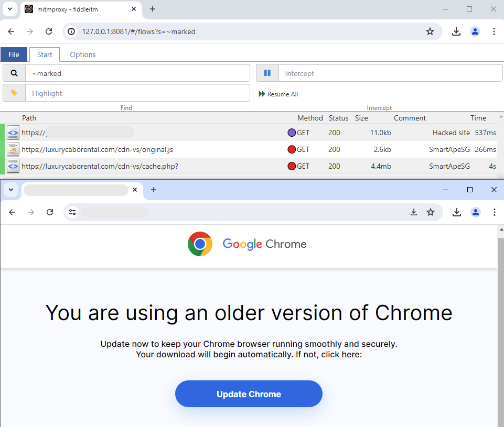This screenshot has width=504, height=427.
Task: Open new tab in fake update window
Action: [154, 190]
